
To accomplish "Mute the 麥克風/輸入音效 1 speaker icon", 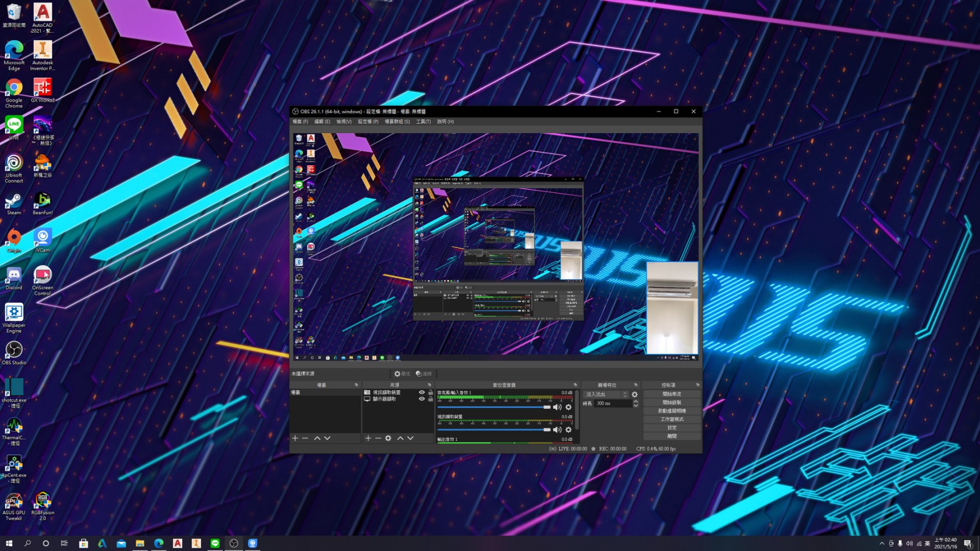I will coord(557,407).
